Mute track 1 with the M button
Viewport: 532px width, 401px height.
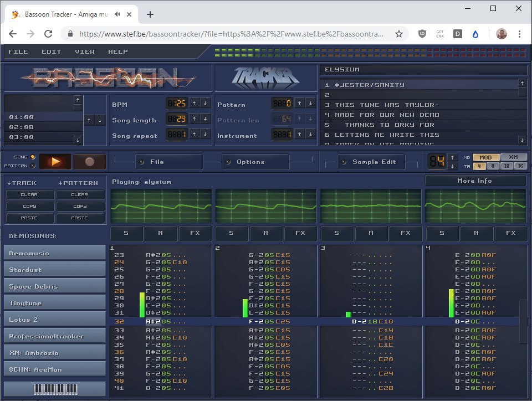coord(161,233)
